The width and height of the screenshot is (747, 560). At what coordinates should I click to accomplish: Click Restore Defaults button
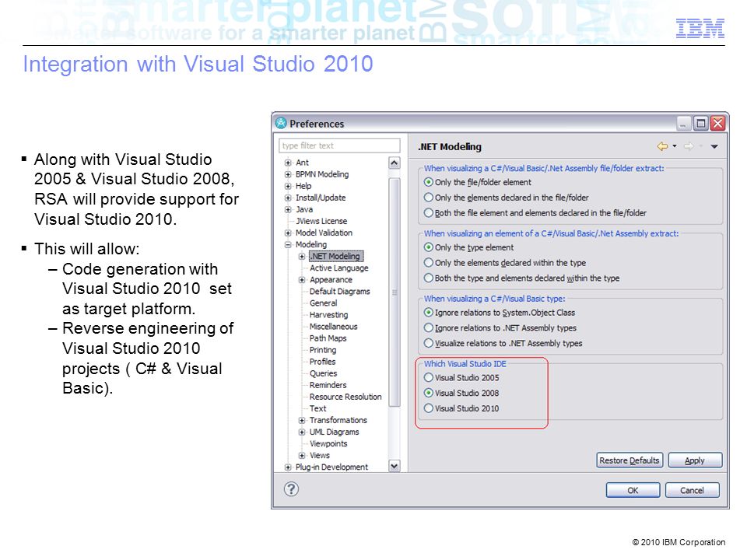coord(630,460)
